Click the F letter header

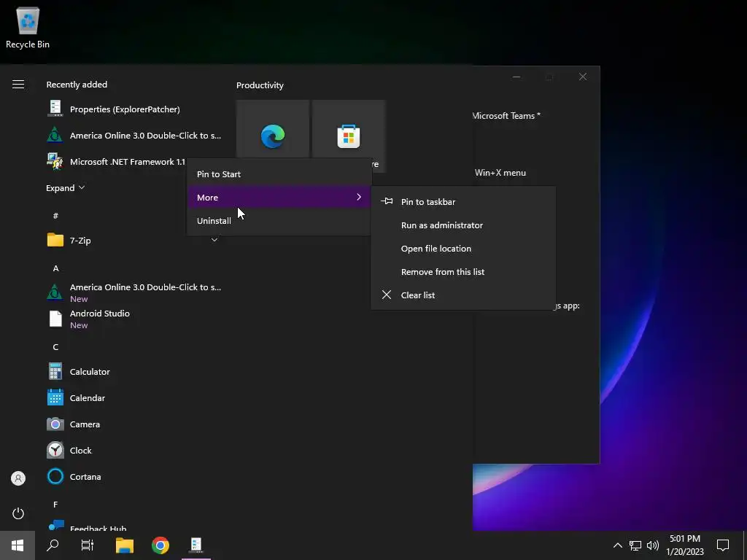[55, 504]
